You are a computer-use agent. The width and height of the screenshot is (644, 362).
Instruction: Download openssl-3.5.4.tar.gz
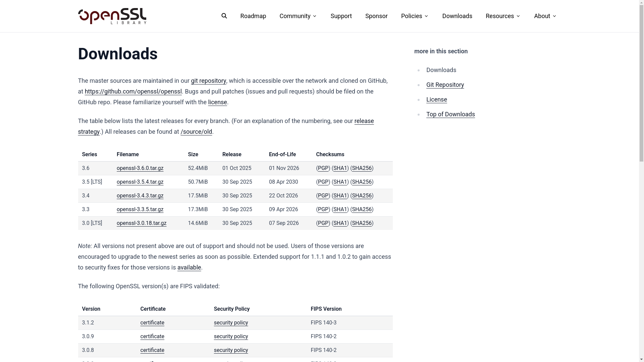140,182
